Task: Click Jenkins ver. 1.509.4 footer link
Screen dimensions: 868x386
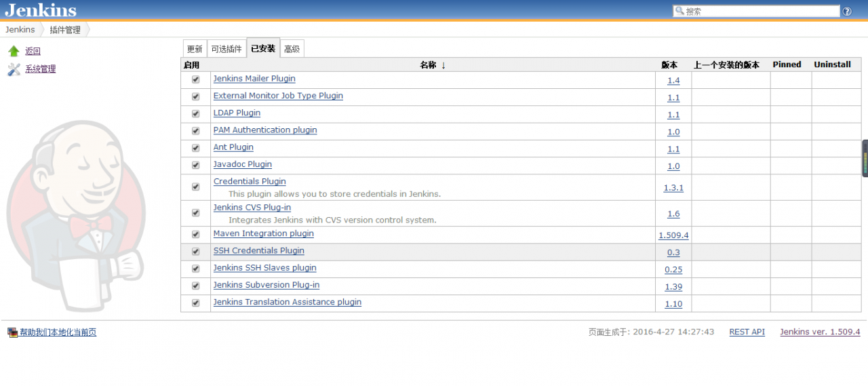Action: tap(820, 332)
